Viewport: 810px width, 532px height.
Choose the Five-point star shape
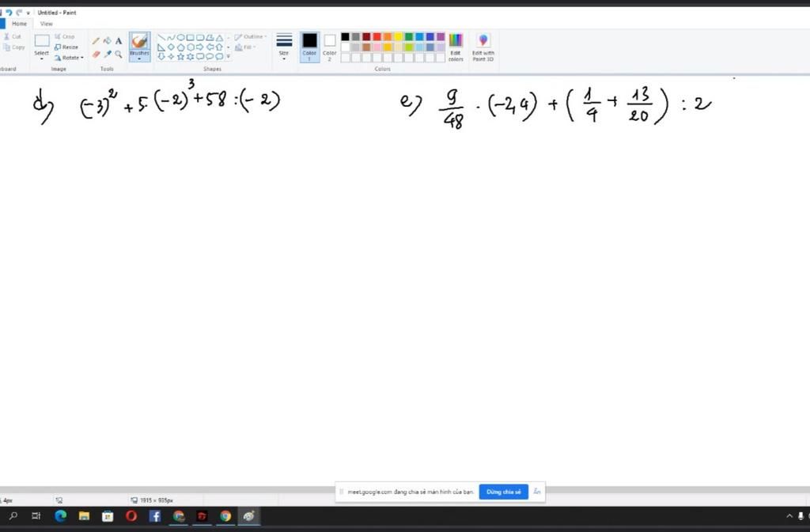pyautogui.click(x=181, y=56)
